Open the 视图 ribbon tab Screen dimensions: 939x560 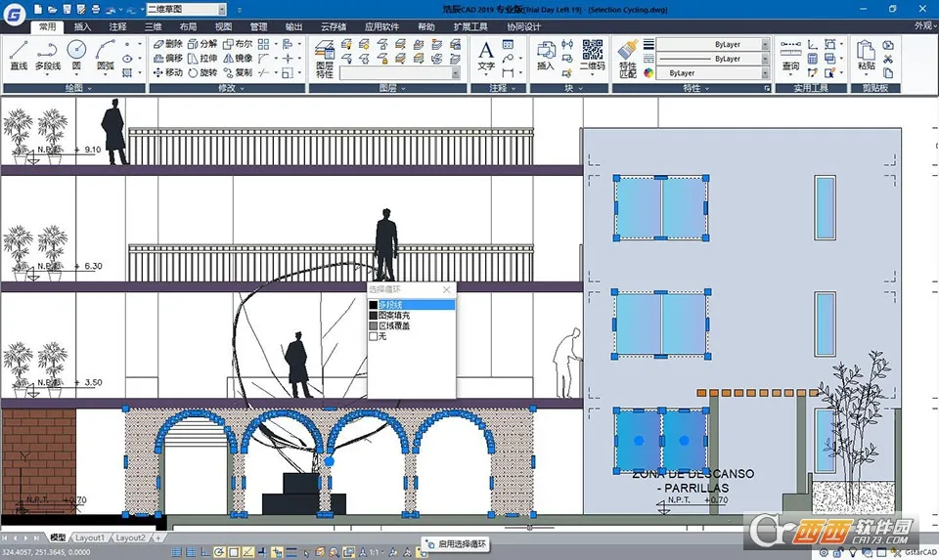tap(223, 27)
